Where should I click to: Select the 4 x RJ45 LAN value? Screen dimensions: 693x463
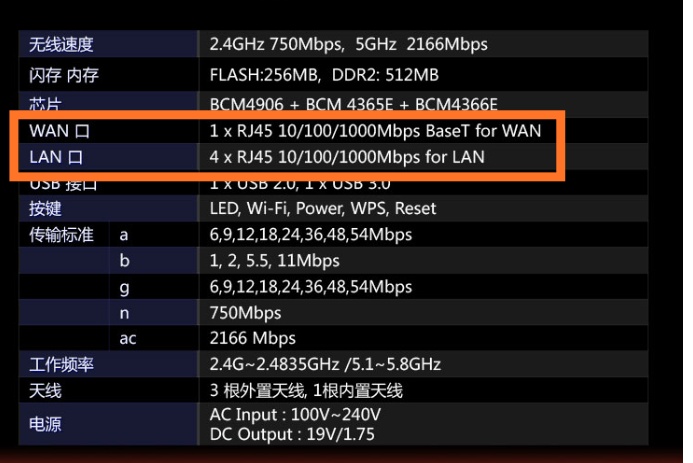click(x=346, y=156)
